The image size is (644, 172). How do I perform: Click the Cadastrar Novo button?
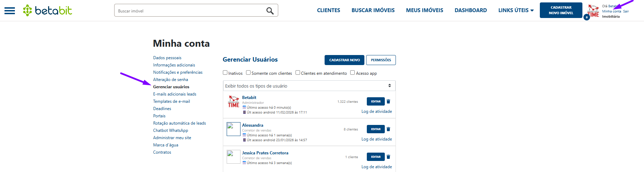(x=344, y=60)
